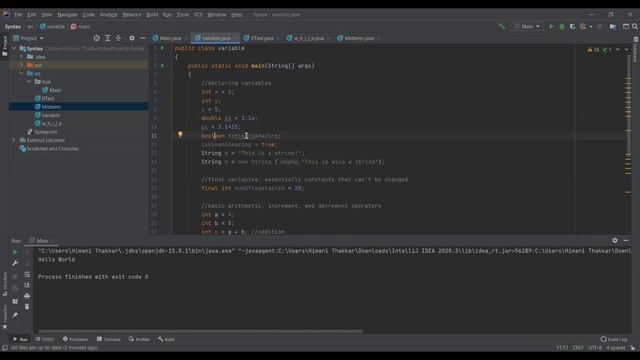The image size is (640, 360).
Task: Open the VCS menu
Action: (x=198, y=15)
